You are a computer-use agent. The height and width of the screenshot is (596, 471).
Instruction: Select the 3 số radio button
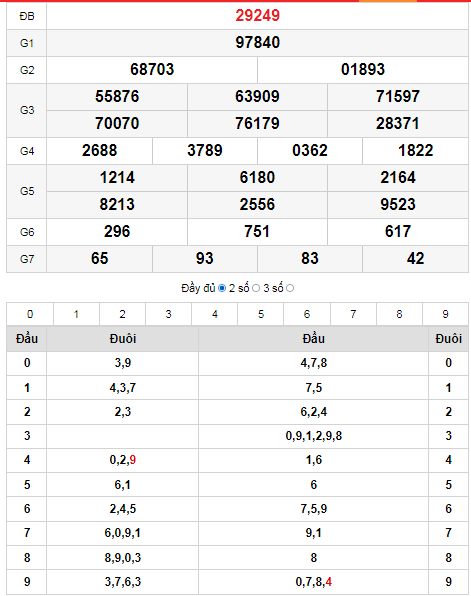point(290,288)
